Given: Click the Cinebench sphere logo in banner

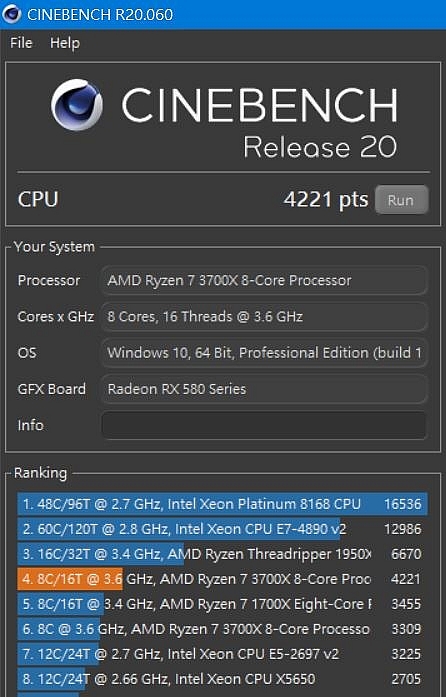Looking at the screenshot, I should (77, 105).
